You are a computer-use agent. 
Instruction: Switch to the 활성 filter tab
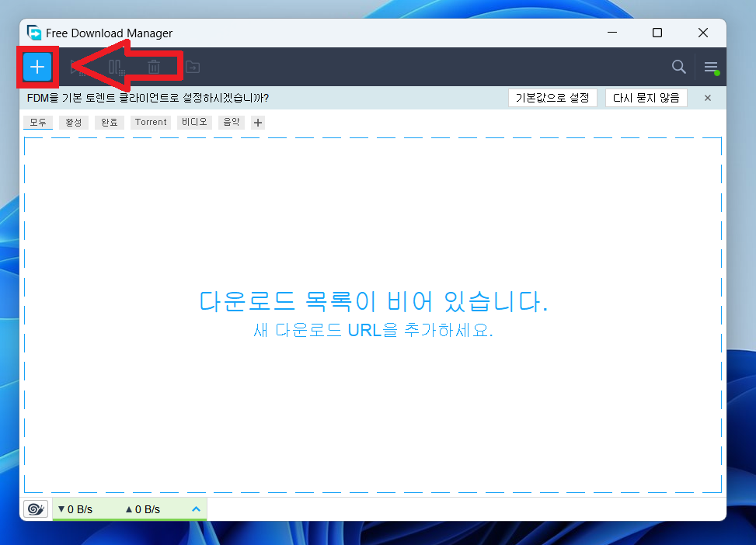(73, 123)
